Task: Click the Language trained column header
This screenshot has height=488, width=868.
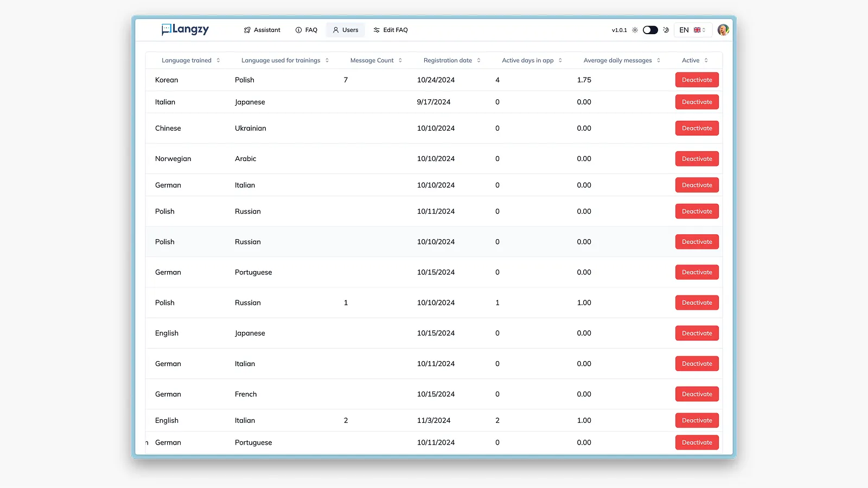Action: [x=187, y=61]
